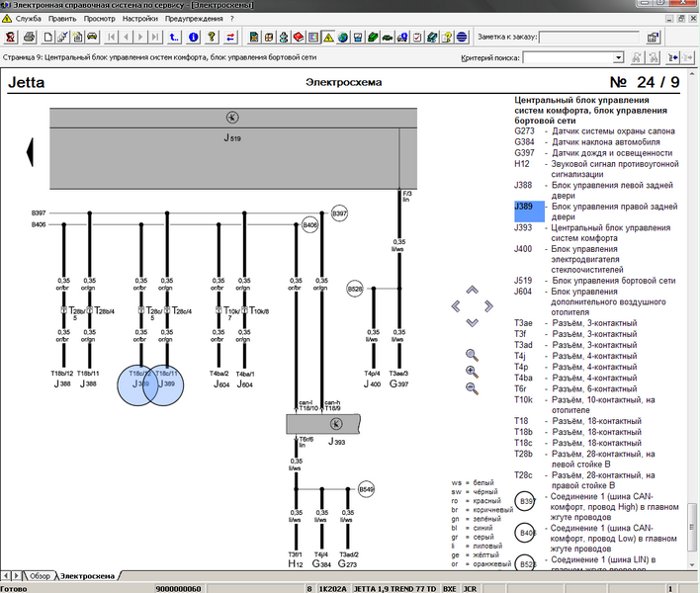Pan diagram down with the down arrow
The height and width of the screenshot is (593, 700).
[x=473, y=322]
